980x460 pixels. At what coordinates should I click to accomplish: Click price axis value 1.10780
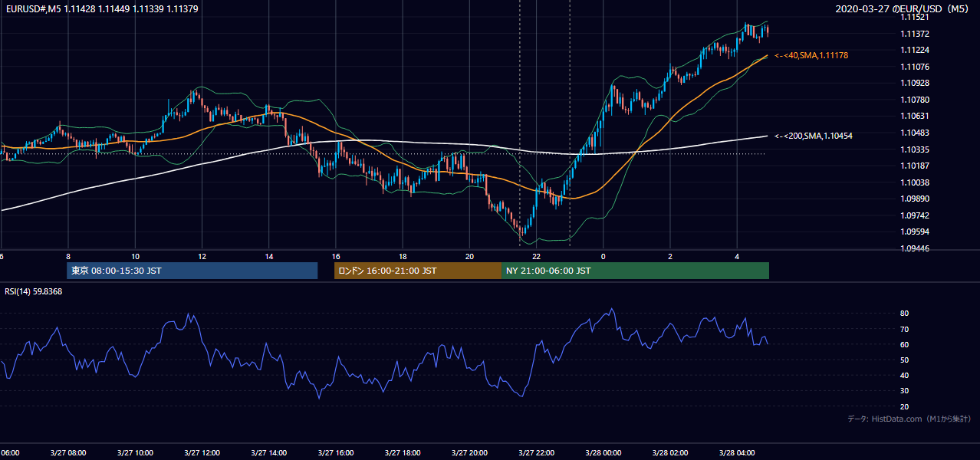[x=914, y=100]
